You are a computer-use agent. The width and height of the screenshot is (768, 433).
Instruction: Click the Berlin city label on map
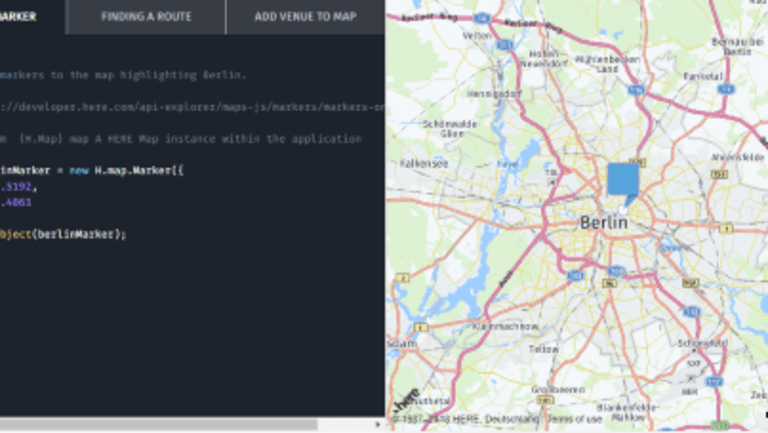(x=603, y=222)
